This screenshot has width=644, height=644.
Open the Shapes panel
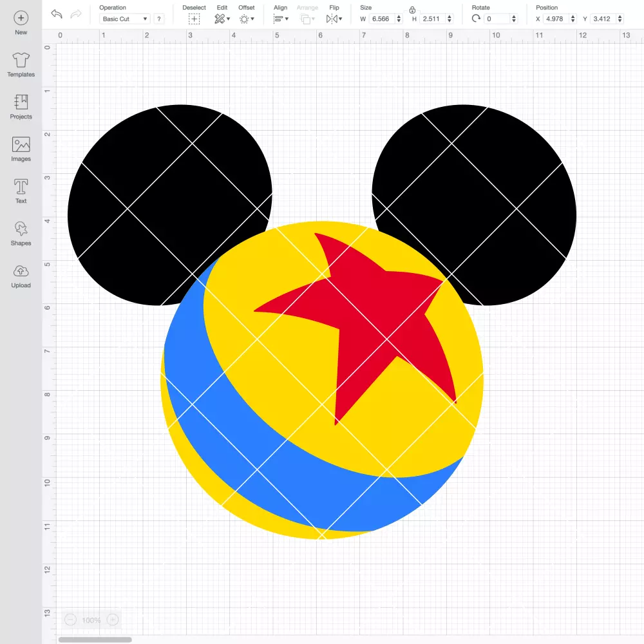21,233
